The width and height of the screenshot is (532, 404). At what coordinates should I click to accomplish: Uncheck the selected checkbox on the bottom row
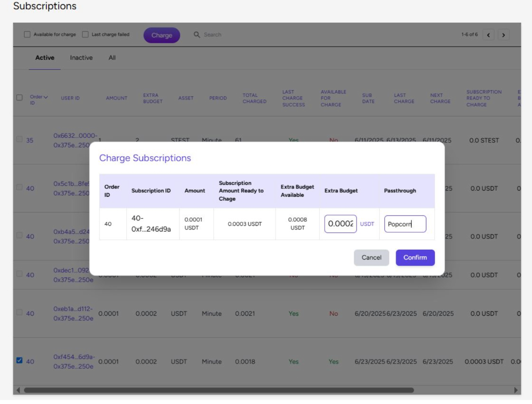[x=20, y=361]
